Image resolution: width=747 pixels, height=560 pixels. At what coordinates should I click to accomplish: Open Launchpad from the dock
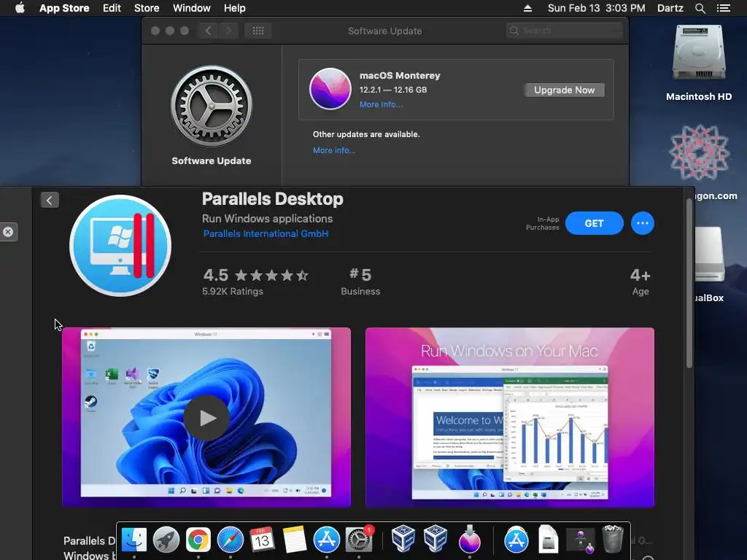166,540
